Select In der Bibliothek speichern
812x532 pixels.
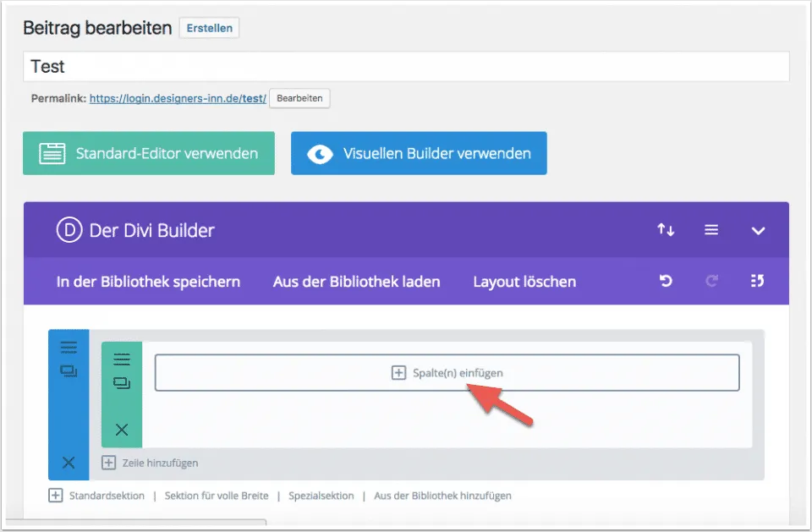(148, 282)
